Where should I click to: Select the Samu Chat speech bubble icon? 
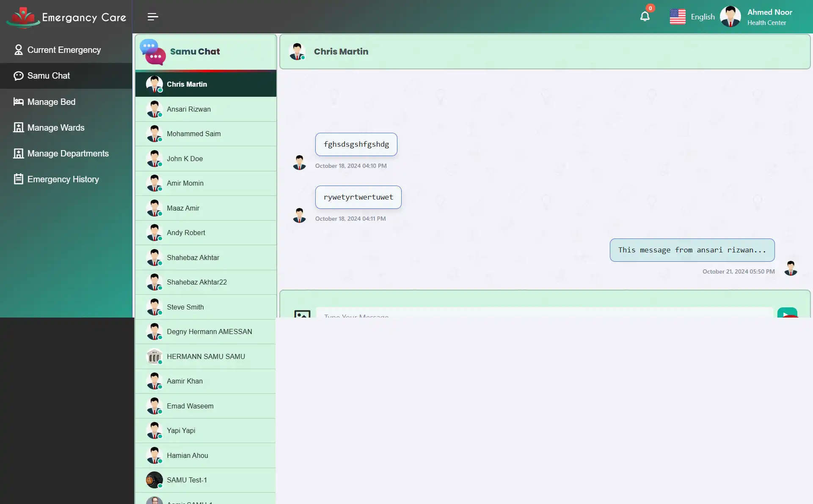[x=152, y=52]
